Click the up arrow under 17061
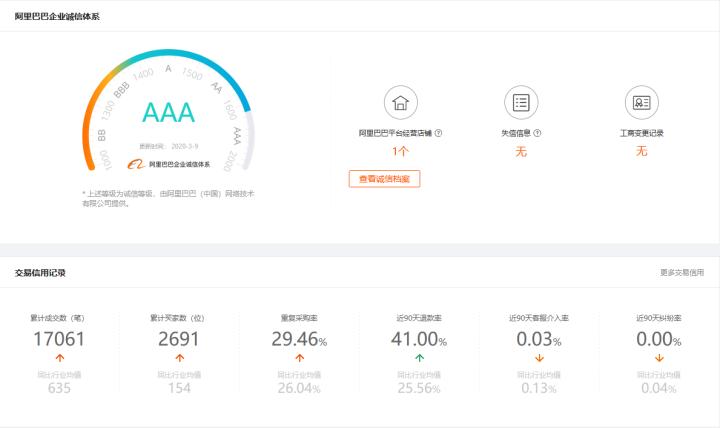This screenshot has width=720, height=428. coord(60,358)
